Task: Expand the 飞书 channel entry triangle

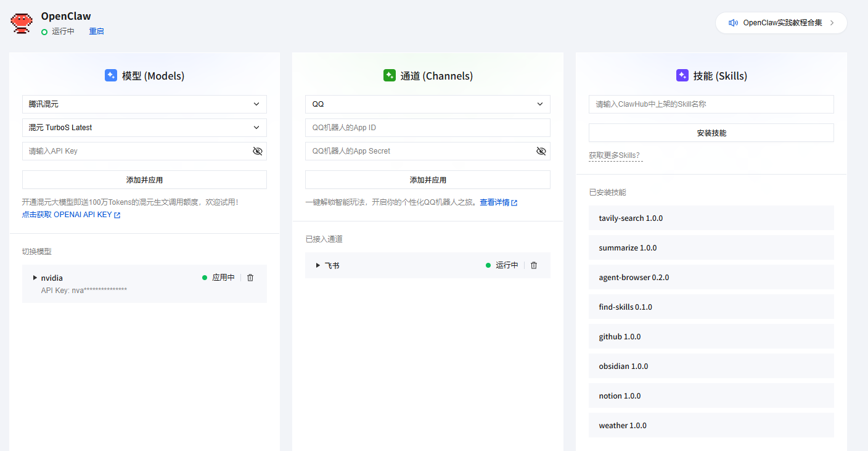Action: 318,265
